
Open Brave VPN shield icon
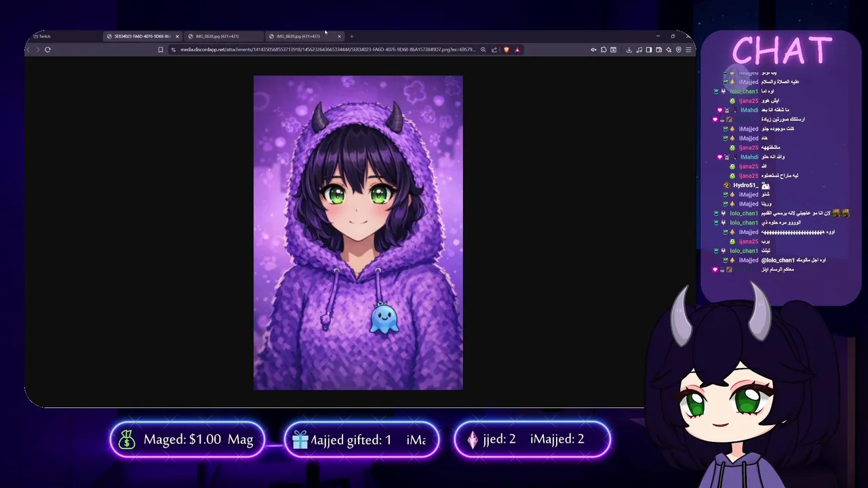tap(679, 49)
